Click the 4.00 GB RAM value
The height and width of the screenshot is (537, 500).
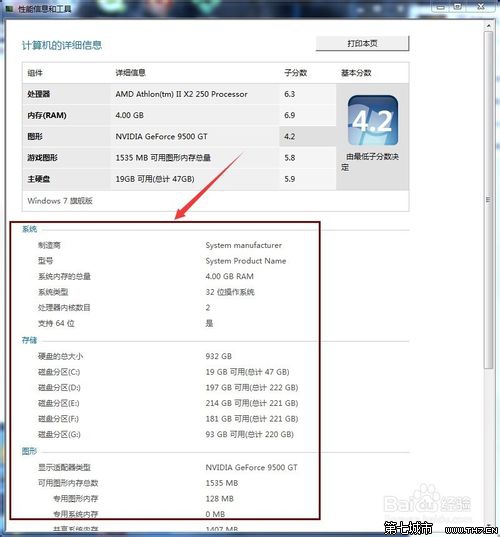229,276
